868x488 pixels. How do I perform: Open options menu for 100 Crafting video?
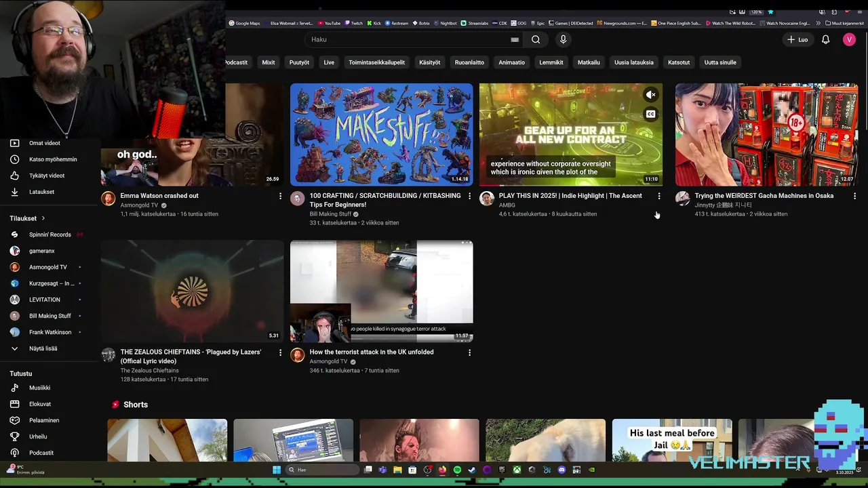pos(469,196)
